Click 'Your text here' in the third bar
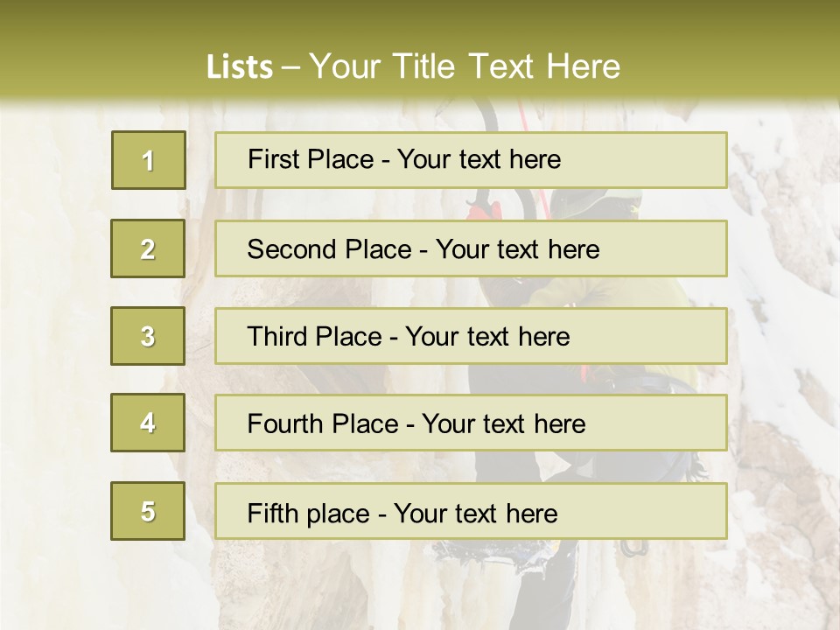 coord(488,337)
